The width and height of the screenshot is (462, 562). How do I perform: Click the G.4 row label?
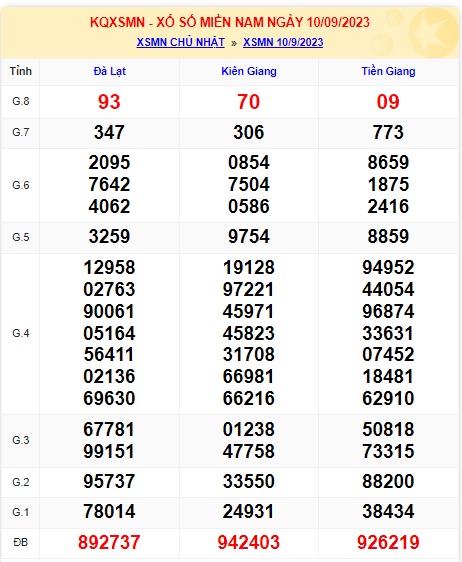point(21,333)
